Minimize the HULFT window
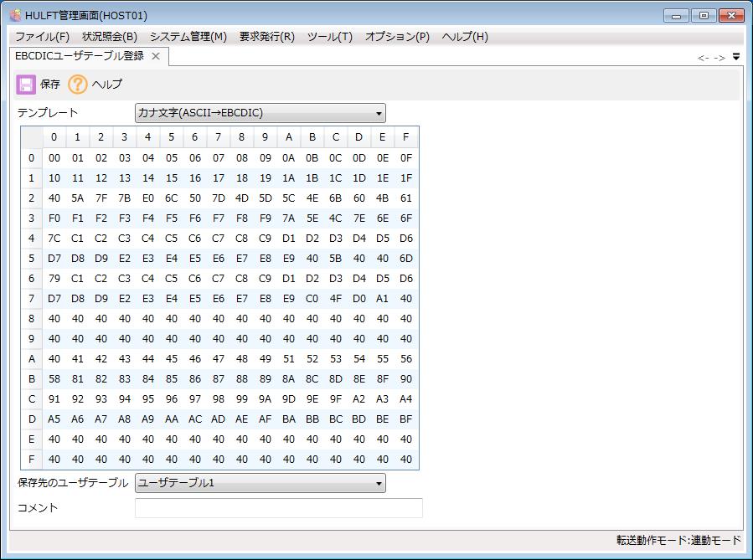This screenshot has height=560, width=753. [x=676, y=16]
